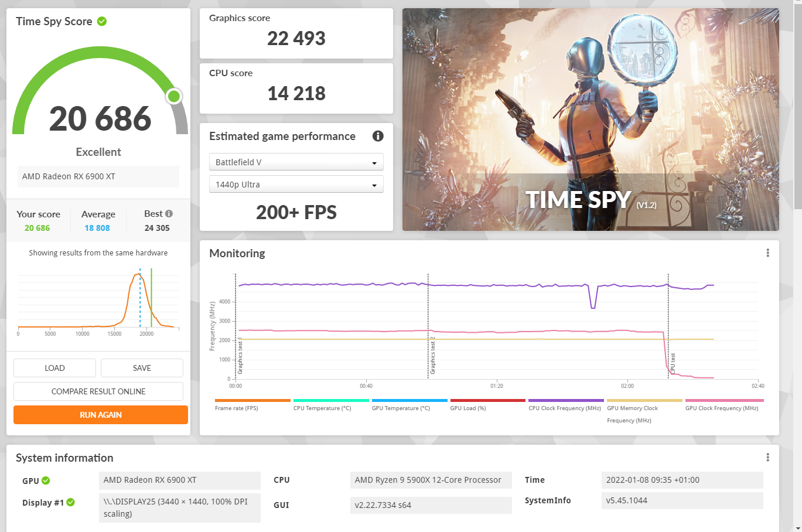Open the Estimated game performance info icon
Image resolution: width=802 pixels, height=532 pixels.
pyautogui.click(x=378, y=136)
